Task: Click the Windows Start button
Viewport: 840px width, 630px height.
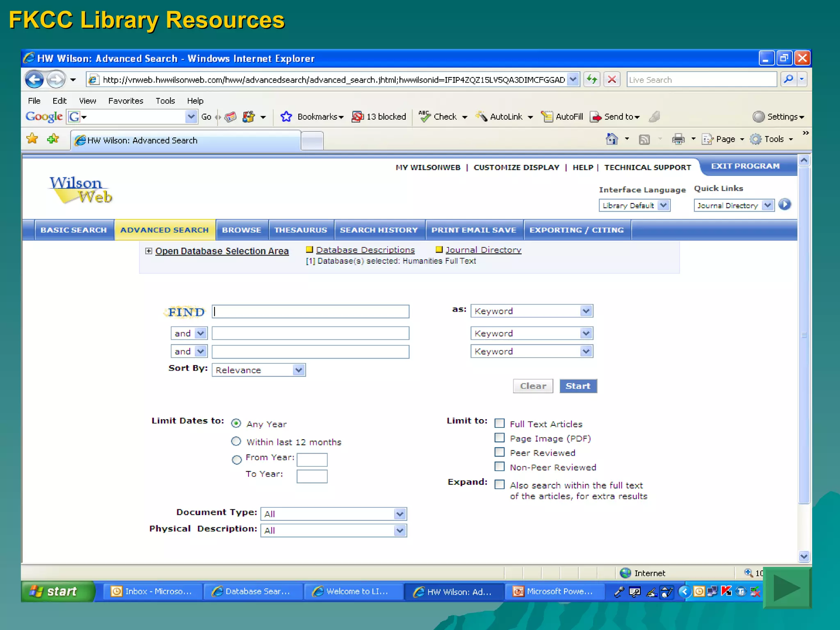Action: [x=58, y=591]
